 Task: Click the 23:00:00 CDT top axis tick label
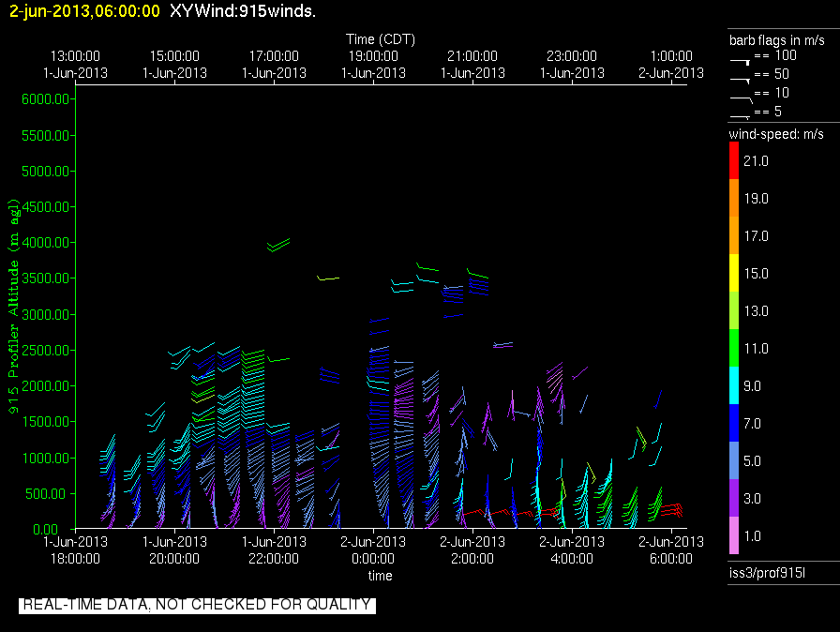572,56
